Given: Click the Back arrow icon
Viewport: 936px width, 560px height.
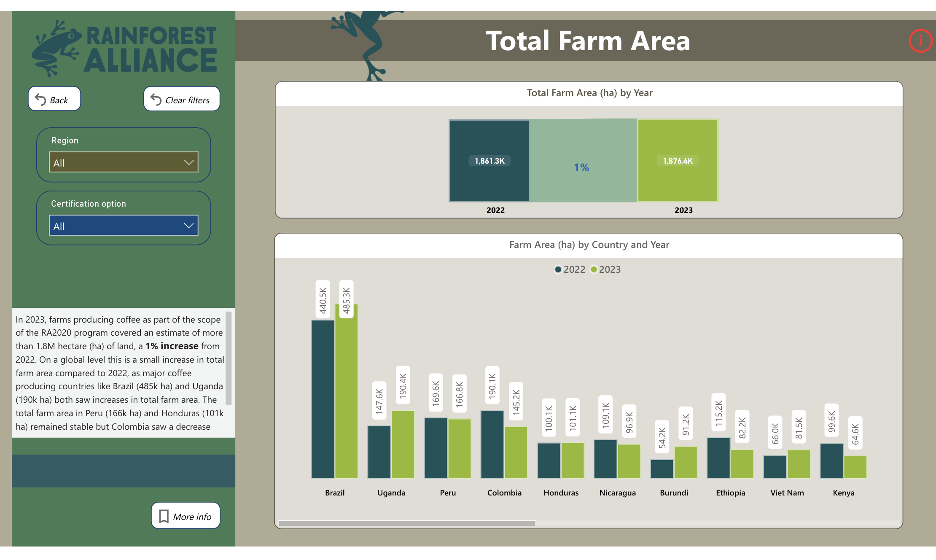Looking at the screenshot, I should pyautogui.click(x=40, y=100).
